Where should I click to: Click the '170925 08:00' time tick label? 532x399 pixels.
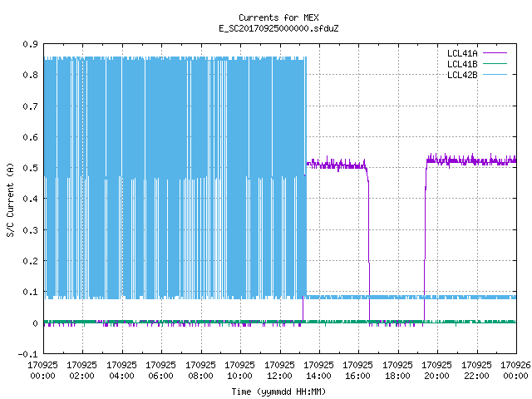[200, 371]
